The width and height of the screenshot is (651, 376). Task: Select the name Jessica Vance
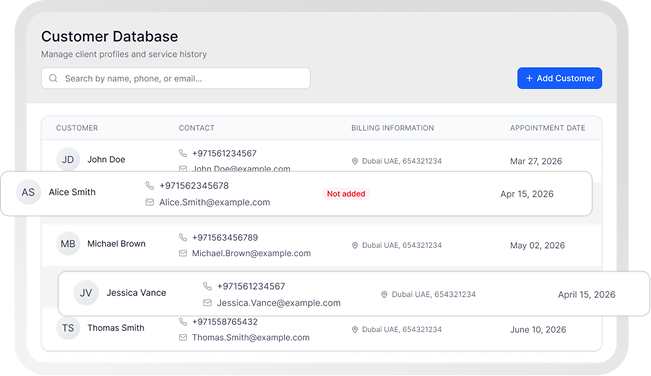coord(136,293)
